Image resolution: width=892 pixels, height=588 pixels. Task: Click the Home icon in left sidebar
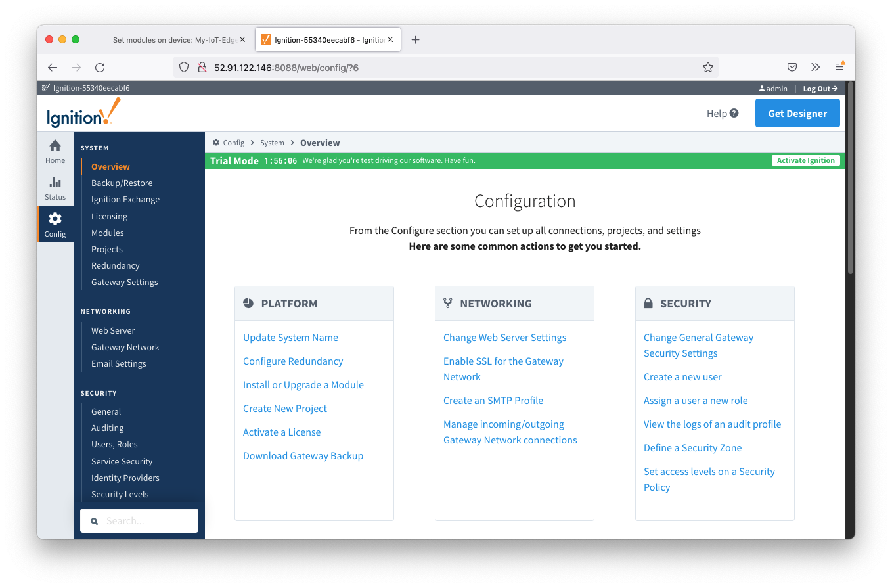click(55, 146)
